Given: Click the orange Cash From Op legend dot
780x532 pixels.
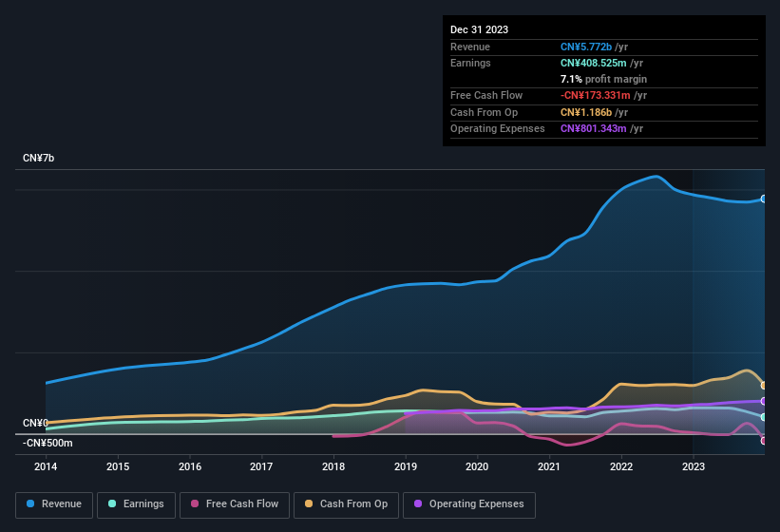Looking at the screenshot, I should 309,503.
